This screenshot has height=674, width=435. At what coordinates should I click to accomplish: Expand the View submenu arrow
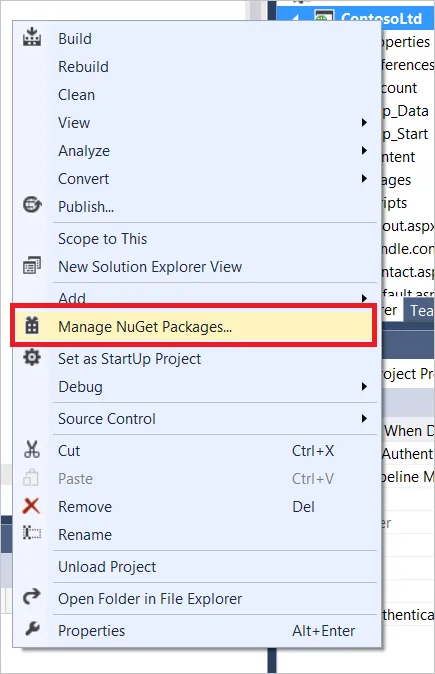pos(365,123)
